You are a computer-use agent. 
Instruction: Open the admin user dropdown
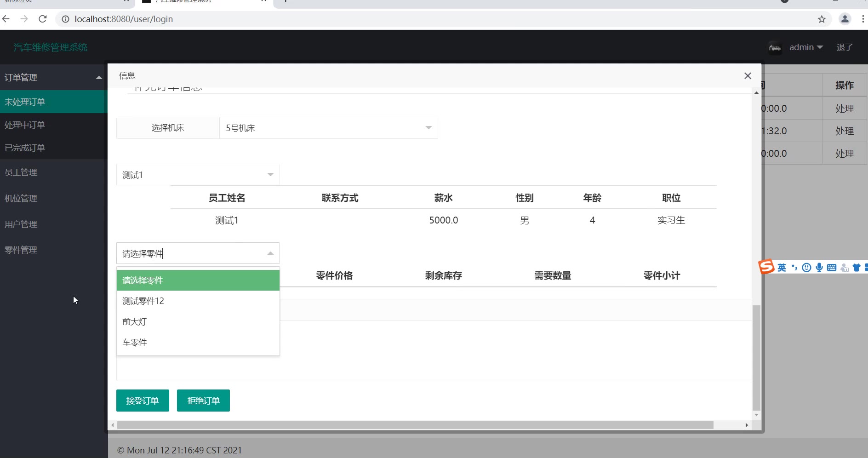tap(806, 47)
